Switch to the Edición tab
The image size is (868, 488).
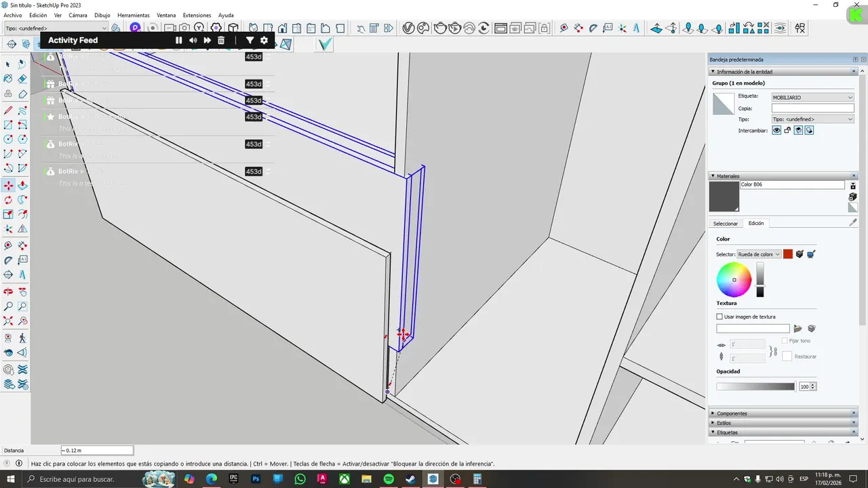756,224
